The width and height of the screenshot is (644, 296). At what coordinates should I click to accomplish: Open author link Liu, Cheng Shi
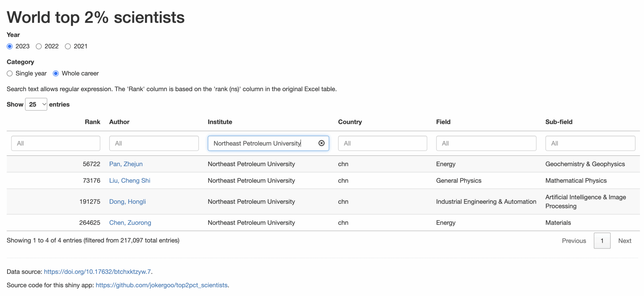[x=130, y=181]
